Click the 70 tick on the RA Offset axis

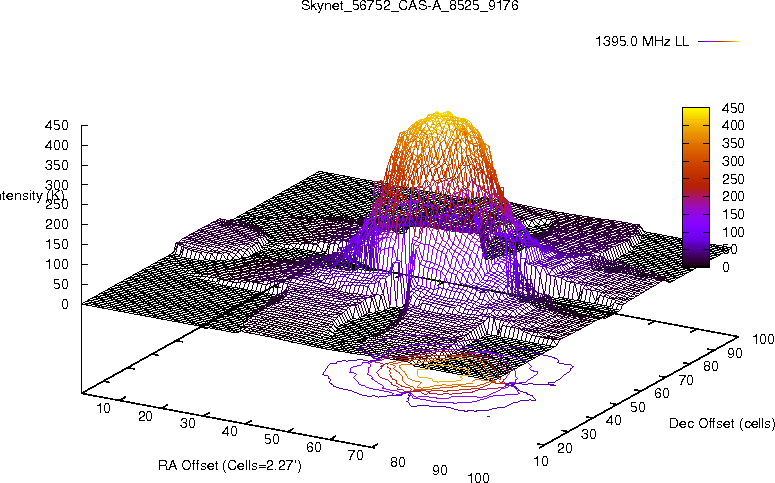[x=356, y=455]
